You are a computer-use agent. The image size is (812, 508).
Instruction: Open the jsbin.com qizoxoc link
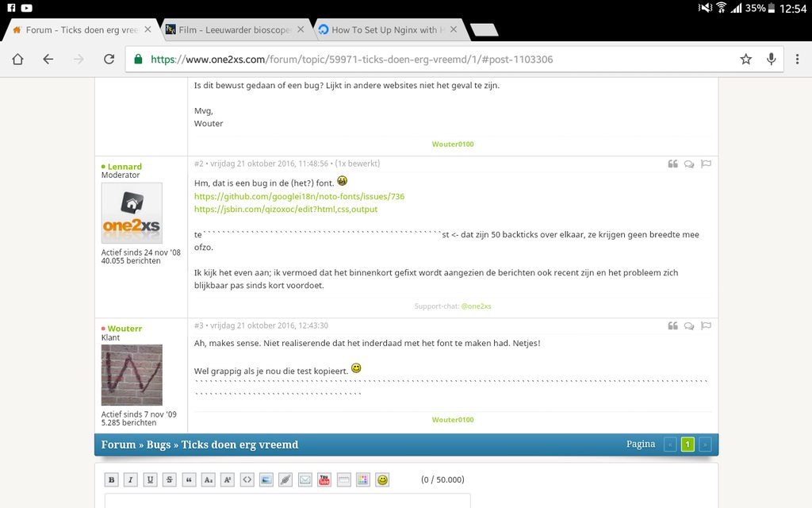click(x=285, y=210)
